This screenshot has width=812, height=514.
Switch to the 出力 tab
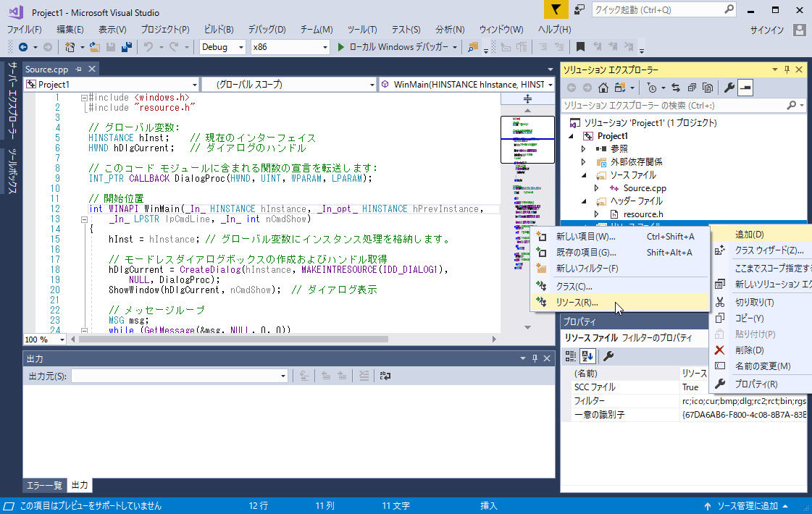(x=79, y=485)
